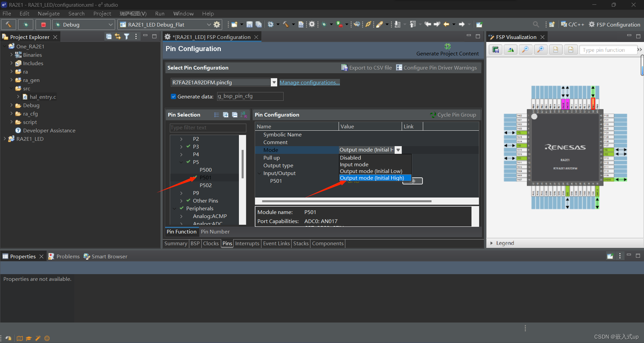The width and height of the screenshot is (644, 343).
Task: Click Generate Project Content icon
Action: coord(447,46)
